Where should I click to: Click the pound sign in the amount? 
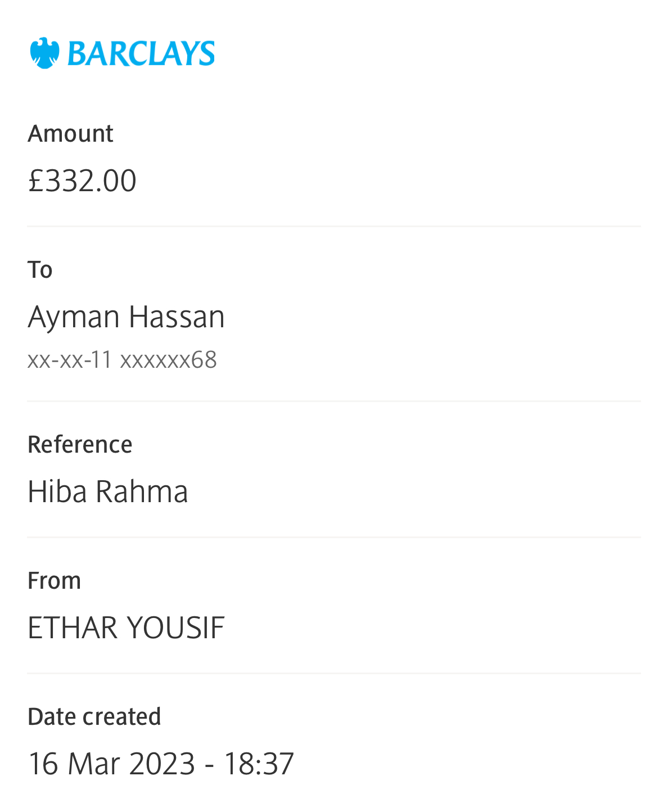[35, 181]
